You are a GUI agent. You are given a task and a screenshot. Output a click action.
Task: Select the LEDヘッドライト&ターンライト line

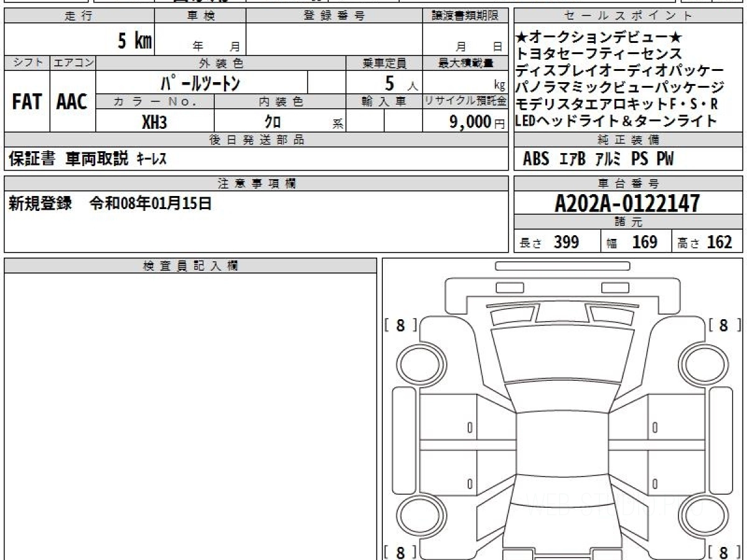[617, 121]
